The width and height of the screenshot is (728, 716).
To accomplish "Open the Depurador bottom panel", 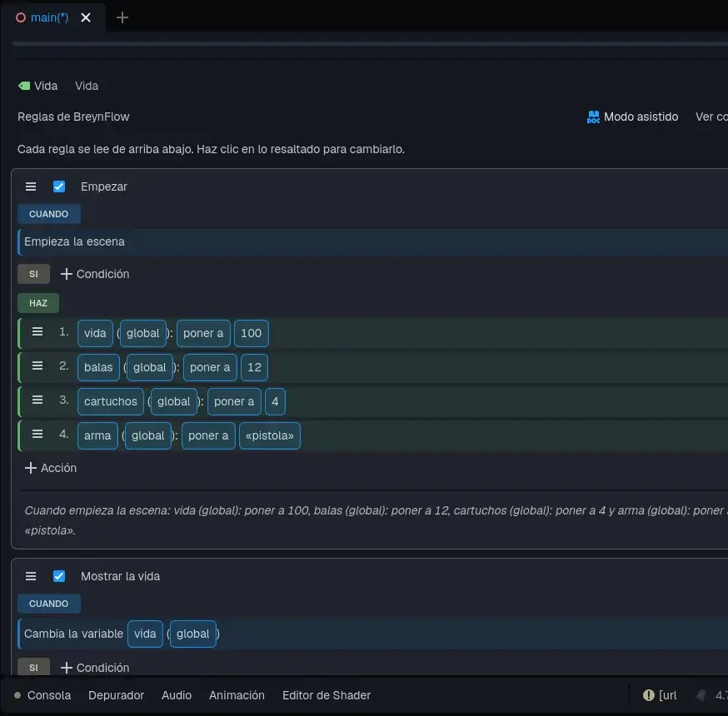I will pos(116,695).
